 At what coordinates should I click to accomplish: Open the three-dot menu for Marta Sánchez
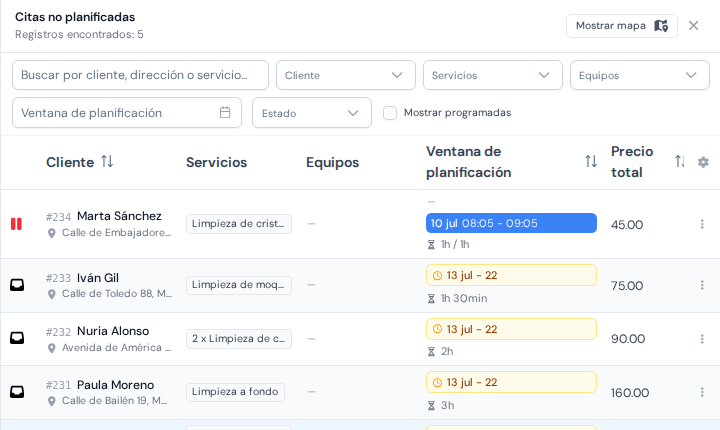tap(702, 224)
